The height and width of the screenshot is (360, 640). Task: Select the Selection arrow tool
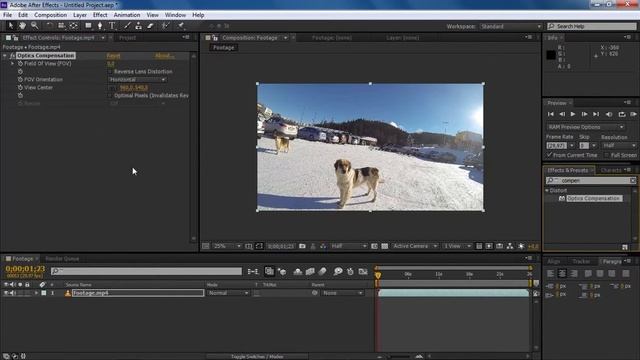coord(11,26)
